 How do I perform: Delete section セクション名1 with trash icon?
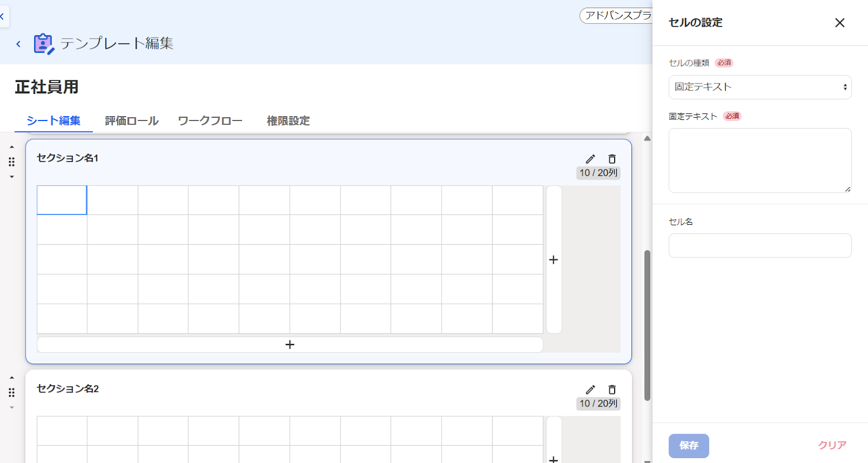pos(612,159)
